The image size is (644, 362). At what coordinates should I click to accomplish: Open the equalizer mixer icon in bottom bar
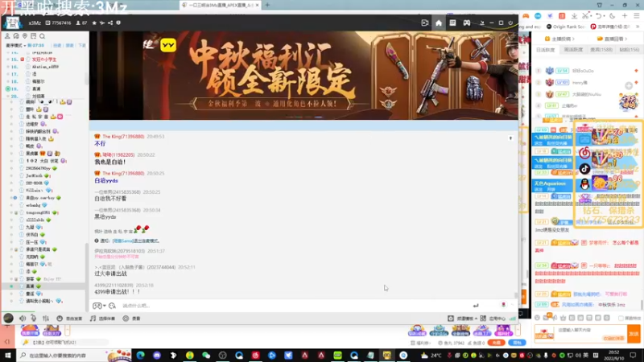tap(46, 319)
